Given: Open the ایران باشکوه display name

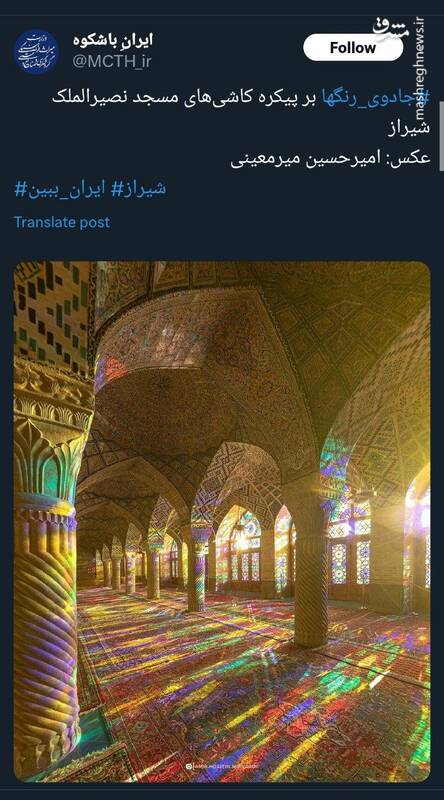Looking at the screenshot, I should [x=113, y=40].
